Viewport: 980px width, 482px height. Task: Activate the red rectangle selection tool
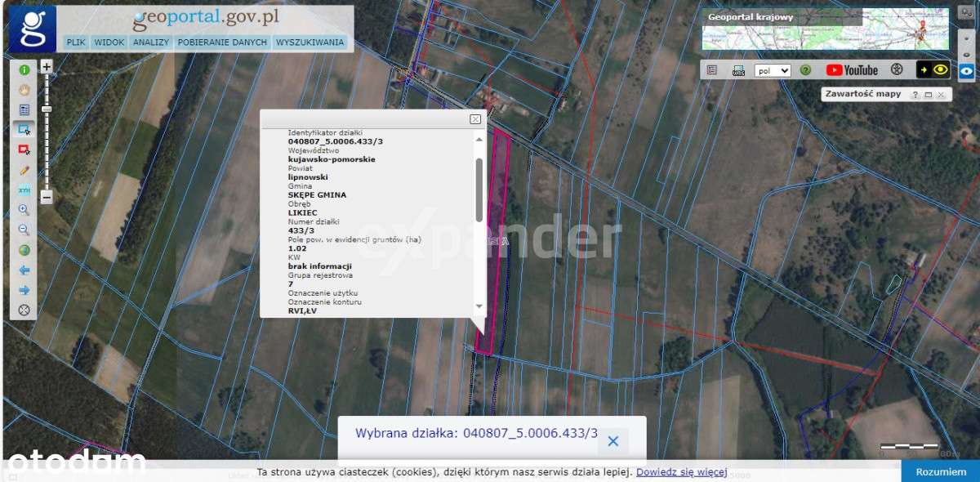24,150
